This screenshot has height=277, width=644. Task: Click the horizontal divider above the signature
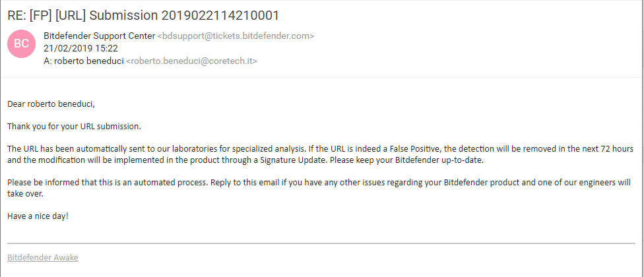tap(321, 243)
